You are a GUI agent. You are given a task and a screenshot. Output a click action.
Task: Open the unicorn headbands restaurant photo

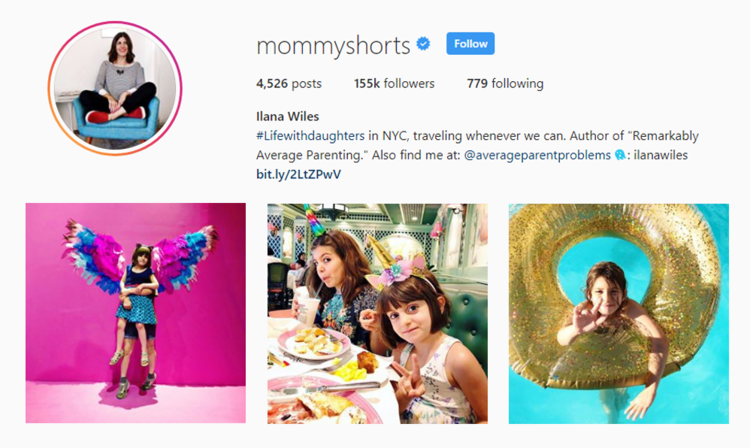pyautogui.click(x=377, y=314)
